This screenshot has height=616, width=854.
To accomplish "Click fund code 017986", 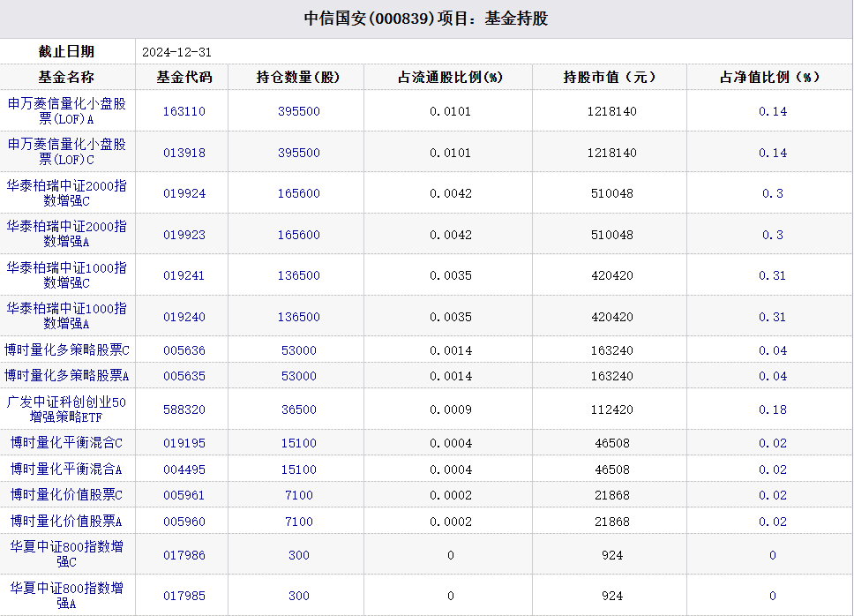I will pyautogui.click(x=184, y=555).
